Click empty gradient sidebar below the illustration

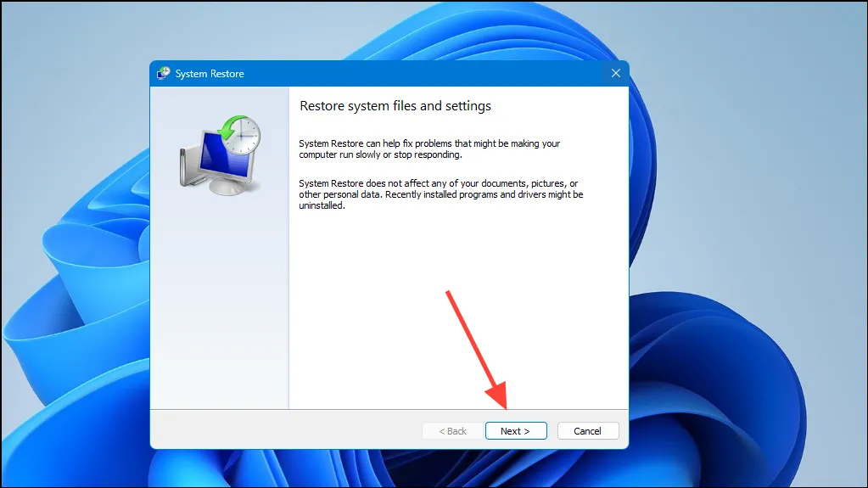pos(219,305)
